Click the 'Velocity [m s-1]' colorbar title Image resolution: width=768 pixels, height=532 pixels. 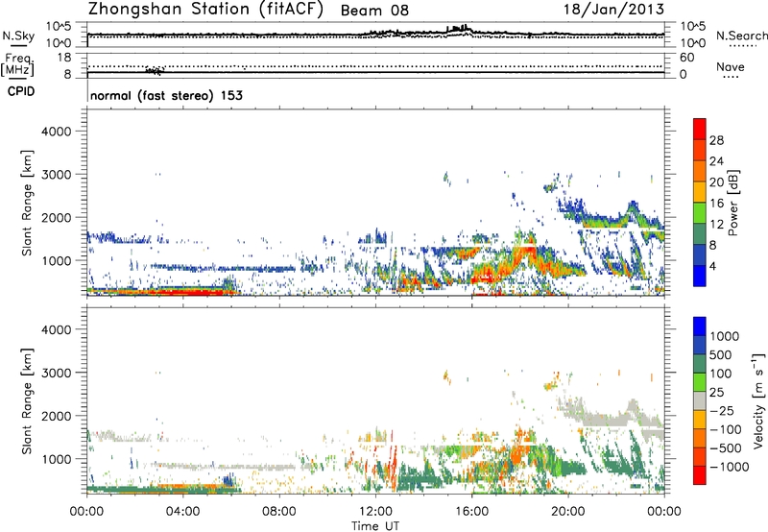pos(758,400)
